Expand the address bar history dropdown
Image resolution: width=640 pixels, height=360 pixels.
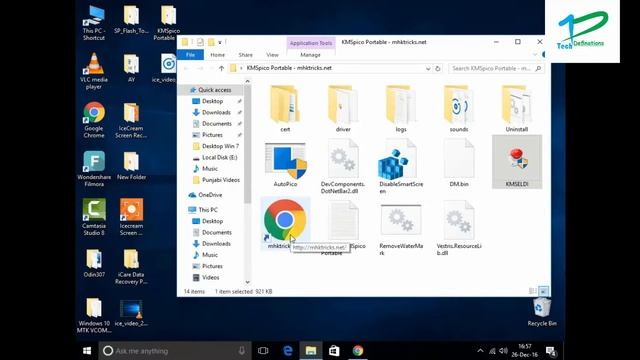(428, 69)
